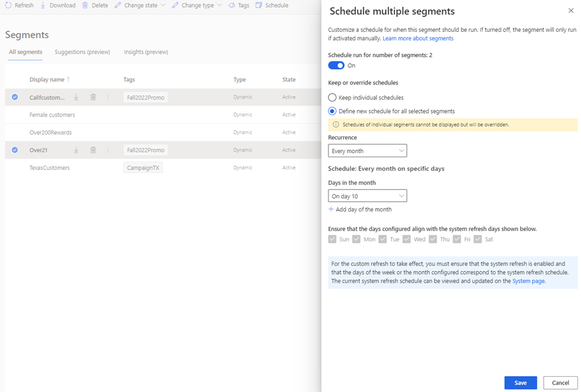Click the Tags icon in the toolbar
The width and height of the screenshot is (581, 392).
[232, 5]
